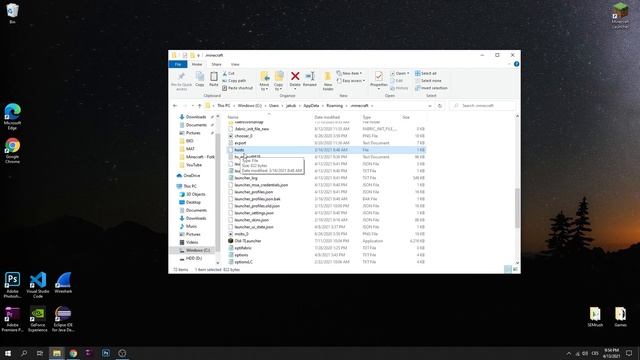Click the Cut scissors icon

coord(225,73)
